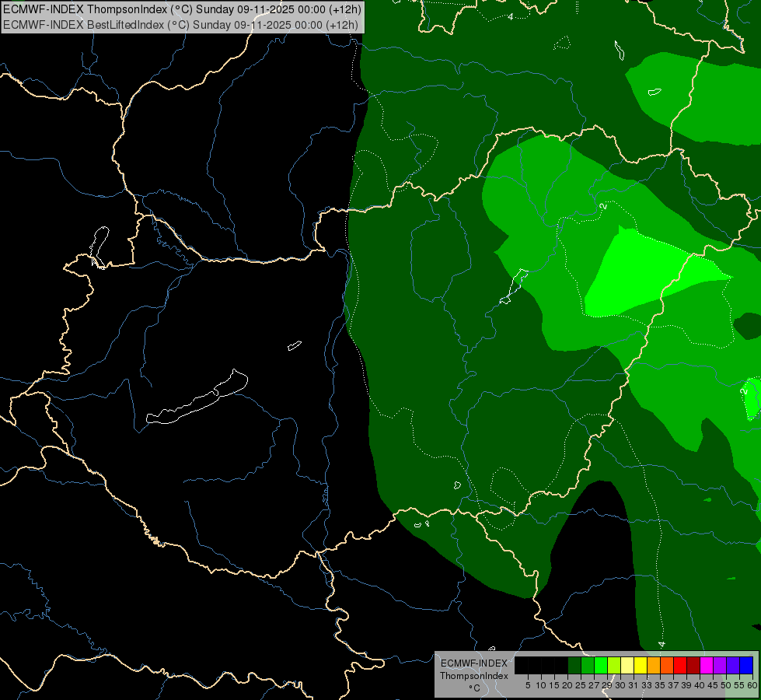Viewport: 761px width, 700px height.
Task: Click the legend's 'ThompsonIndex' label
Action: pyautogui.click(x=473, y=676)
